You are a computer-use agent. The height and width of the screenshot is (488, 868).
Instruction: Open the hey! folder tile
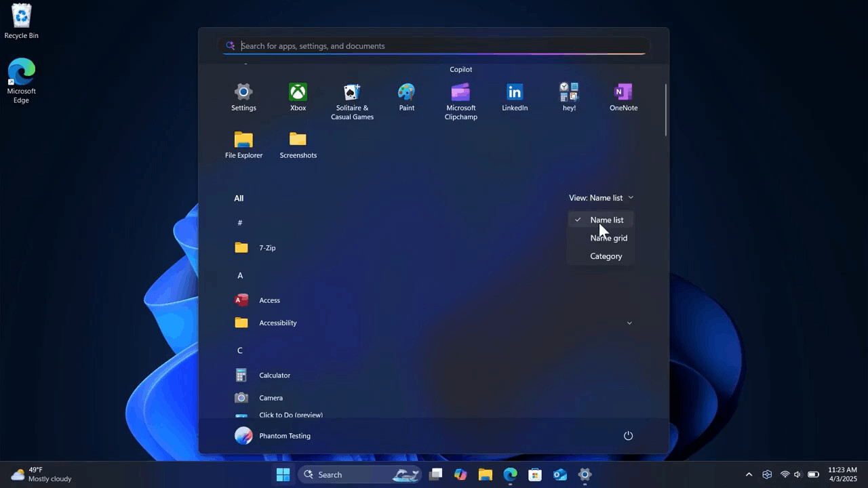(x=569, y=98)
